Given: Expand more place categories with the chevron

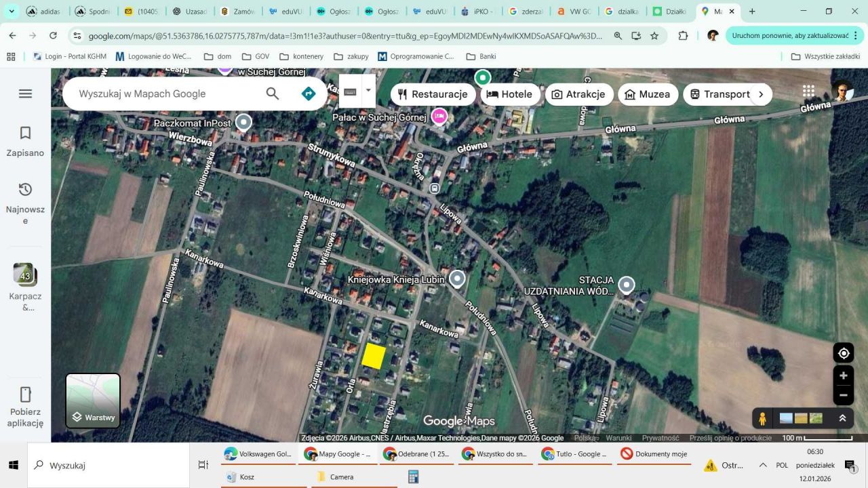Looking at the screenshot, I should click(761, 94).
